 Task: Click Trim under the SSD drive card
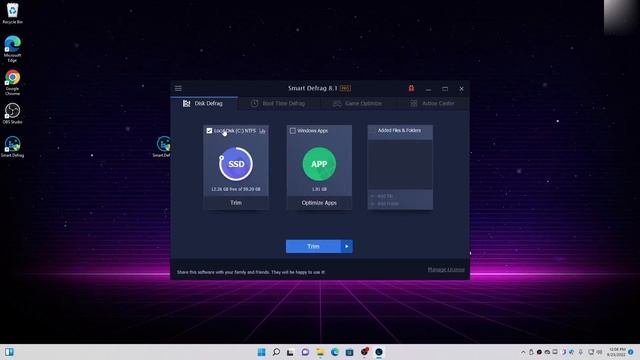236,203
